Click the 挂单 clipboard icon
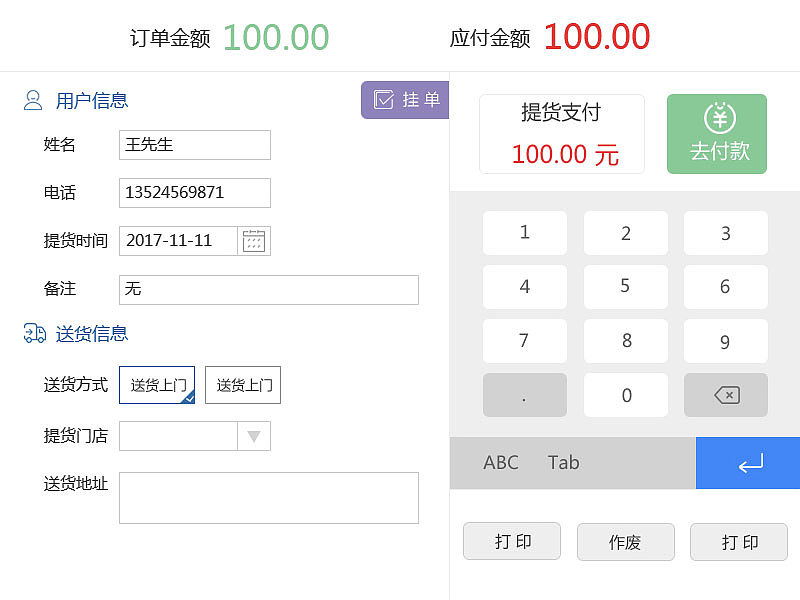Screen dimensions: 800x600 [383, 101]
